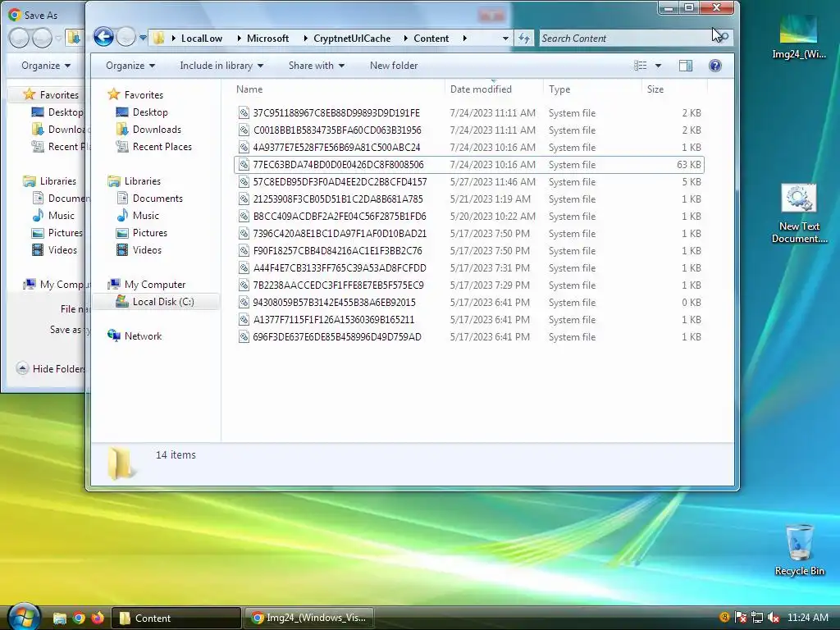Select Microsoft in address breadcrumb
This screenshot has height=630, width=840.
268,39
